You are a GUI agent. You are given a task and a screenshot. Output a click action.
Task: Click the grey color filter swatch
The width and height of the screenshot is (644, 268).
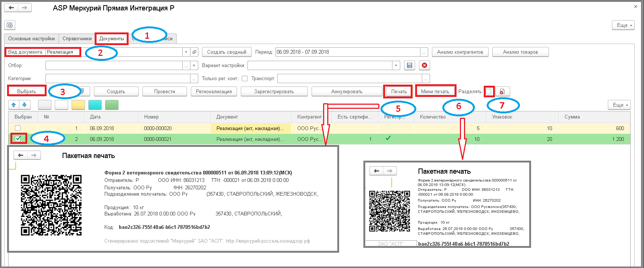click(45, 105)
